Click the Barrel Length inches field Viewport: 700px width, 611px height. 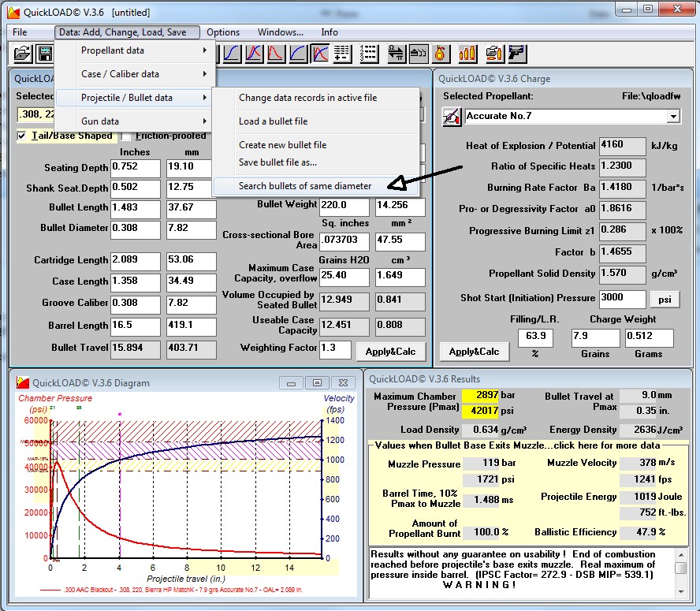[136, 327]
